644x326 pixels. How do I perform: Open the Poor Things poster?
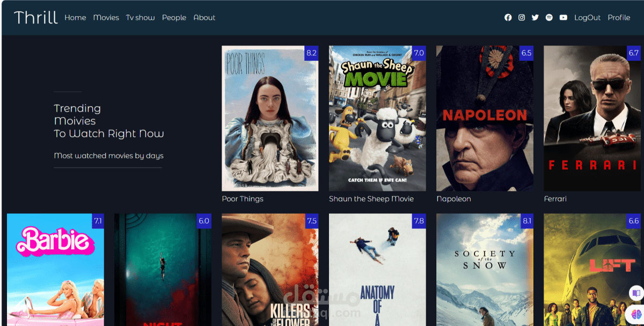(270, 118)
